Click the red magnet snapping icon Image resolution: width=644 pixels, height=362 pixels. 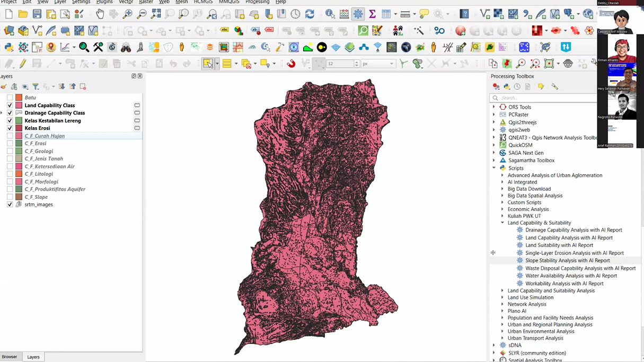coord(291,64)
